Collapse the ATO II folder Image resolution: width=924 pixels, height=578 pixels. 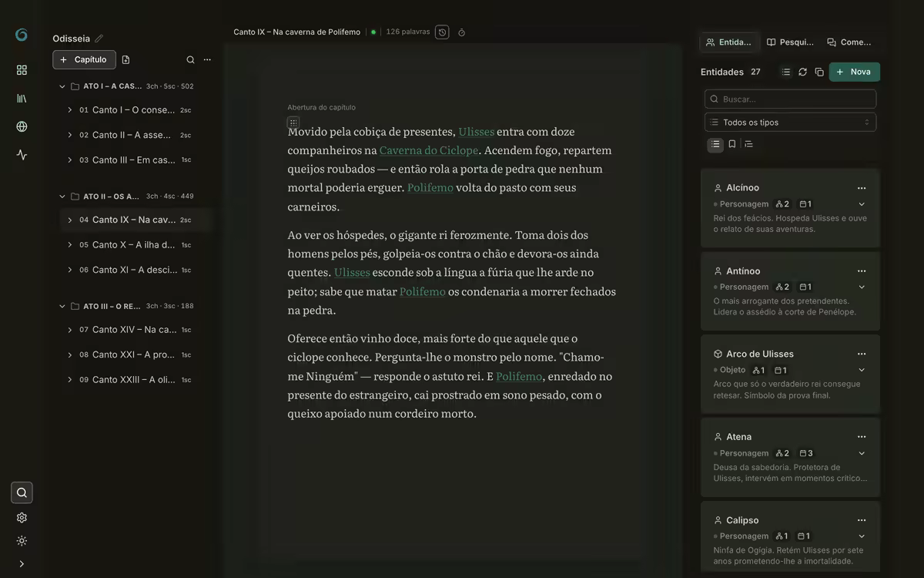[x=62, y=197]
